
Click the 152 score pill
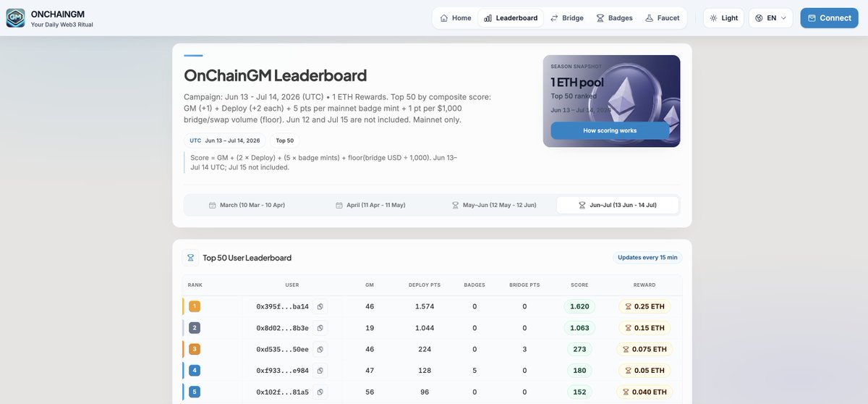pyautogui.click(x=579, y=392)
